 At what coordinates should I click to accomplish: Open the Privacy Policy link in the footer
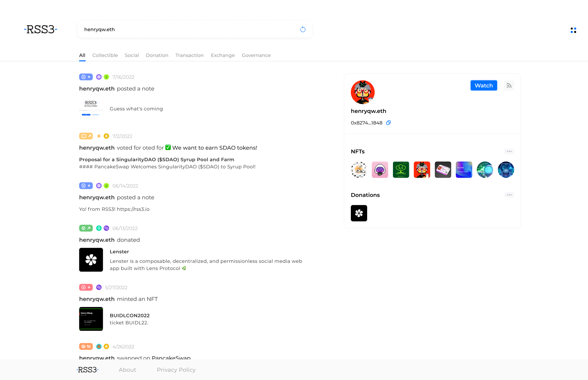(176, 370)
